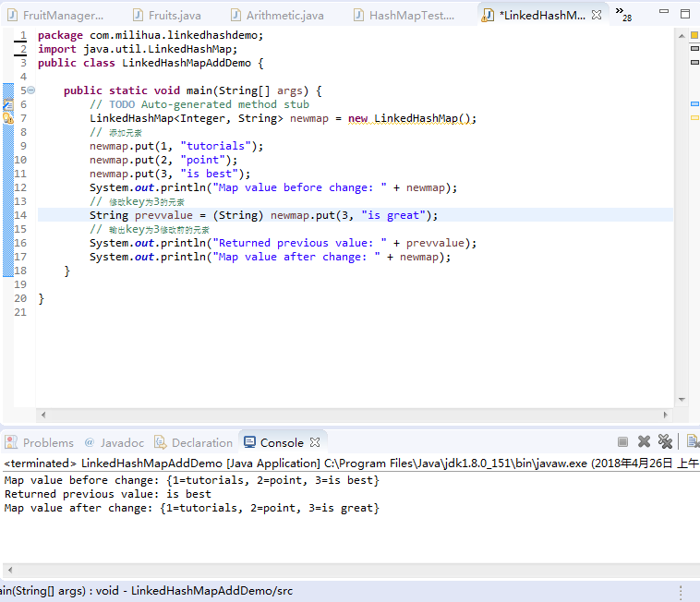Click the TODO task marker on line 6
This screenshot has width=700, height=602.
8,104
